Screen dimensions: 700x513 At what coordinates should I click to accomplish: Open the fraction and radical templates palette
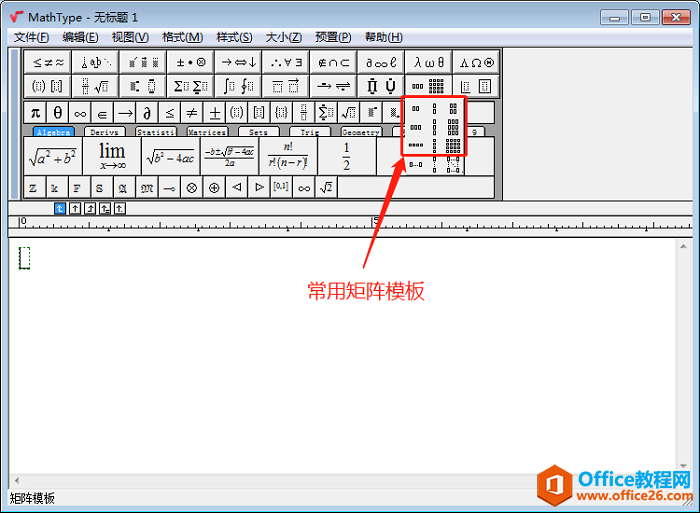point(96,86)
